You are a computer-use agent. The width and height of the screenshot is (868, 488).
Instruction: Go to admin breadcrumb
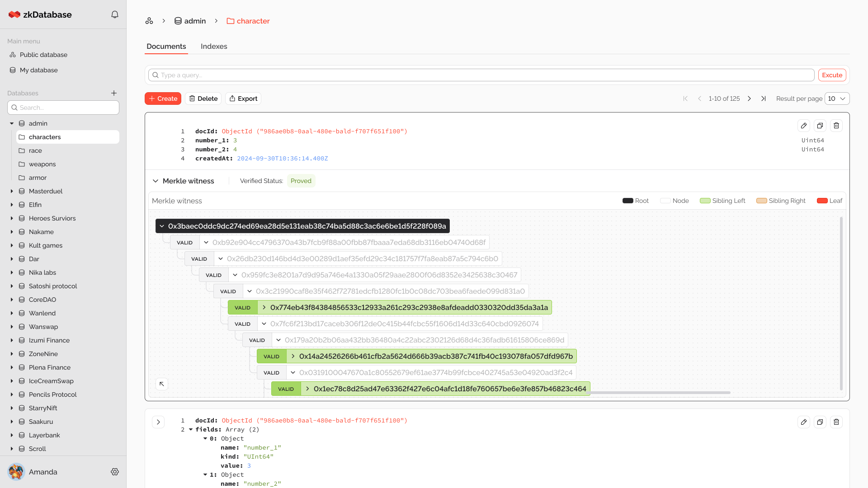(190, 21)
